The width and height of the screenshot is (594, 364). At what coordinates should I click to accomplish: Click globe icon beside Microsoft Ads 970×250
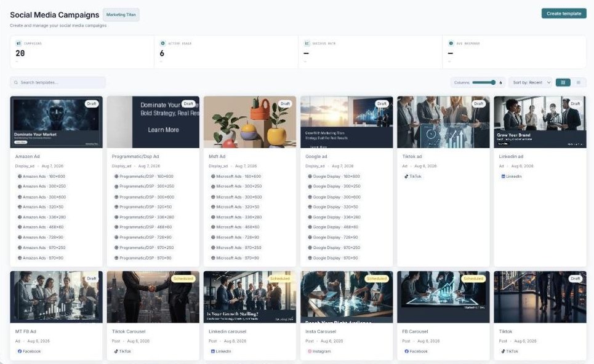(213, 248)
